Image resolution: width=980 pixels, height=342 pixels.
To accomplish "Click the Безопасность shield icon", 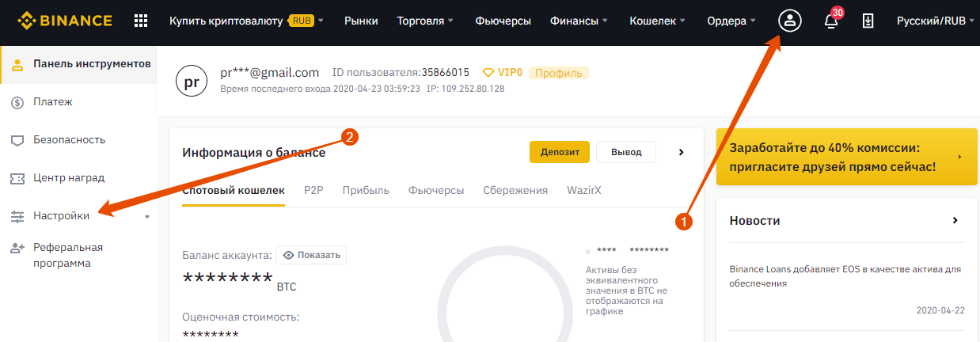I will click(x=17, y=140).
